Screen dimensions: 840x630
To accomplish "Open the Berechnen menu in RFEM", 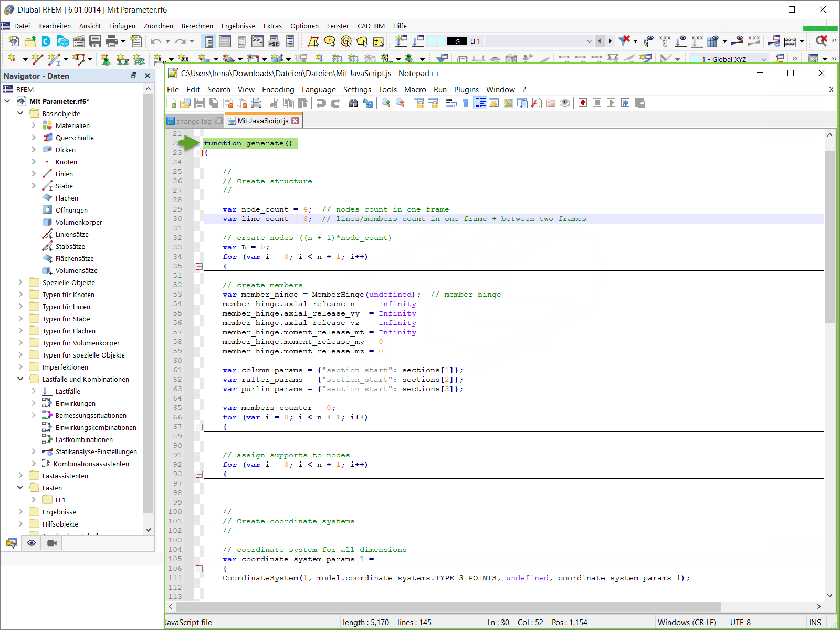I will tap(197, 26).
